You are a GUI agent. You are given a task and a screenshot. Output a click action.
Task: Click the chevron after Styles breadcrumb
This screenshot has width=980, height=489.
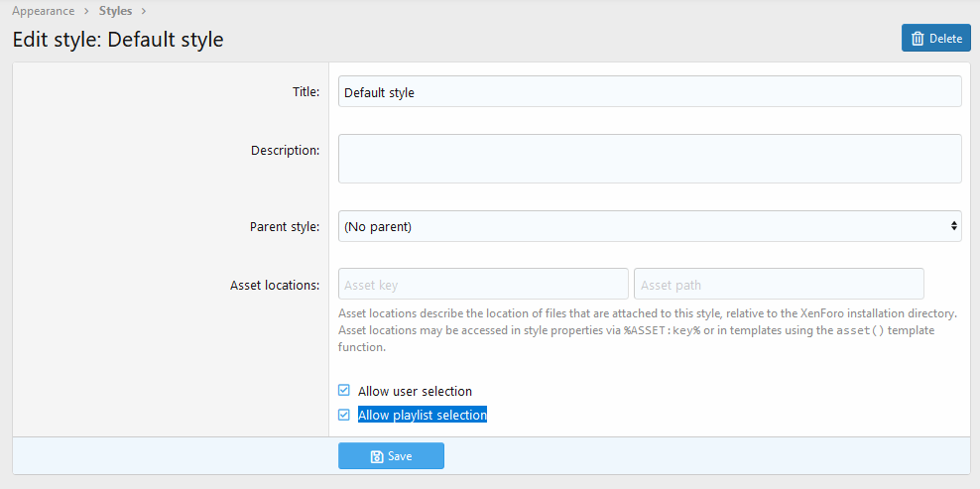(x=145, y=11)
